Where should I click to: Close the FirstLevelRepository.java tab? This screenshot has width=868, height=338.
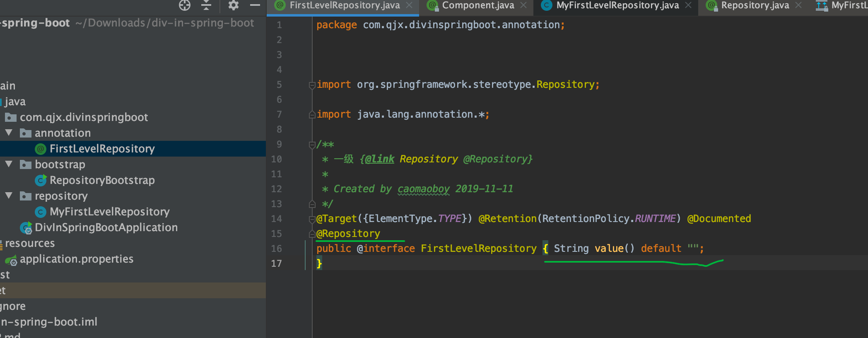click(x=409, y=5)
